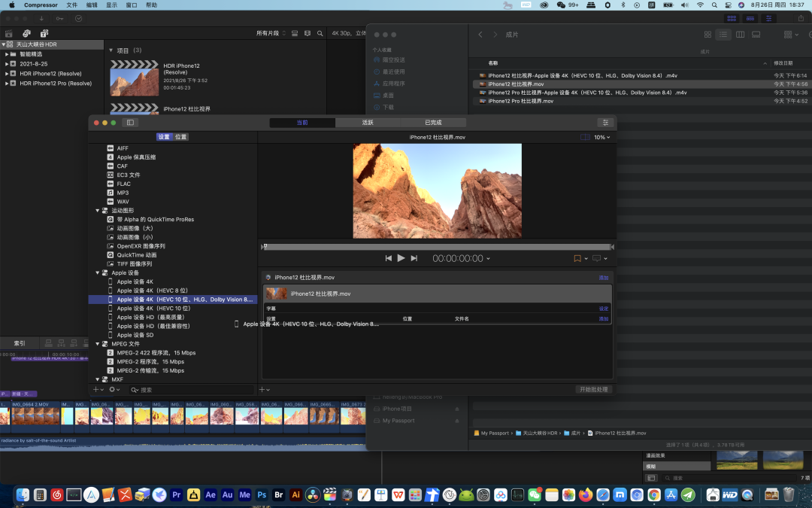
Task: Switch to the 活跃 tab
Action: [368, 123]
